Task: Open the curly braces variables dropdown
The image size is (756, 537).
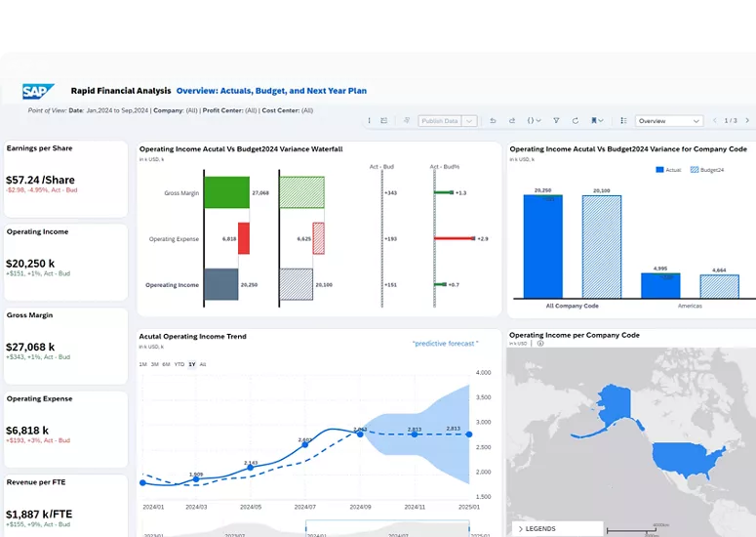Action: pos(534,121)
